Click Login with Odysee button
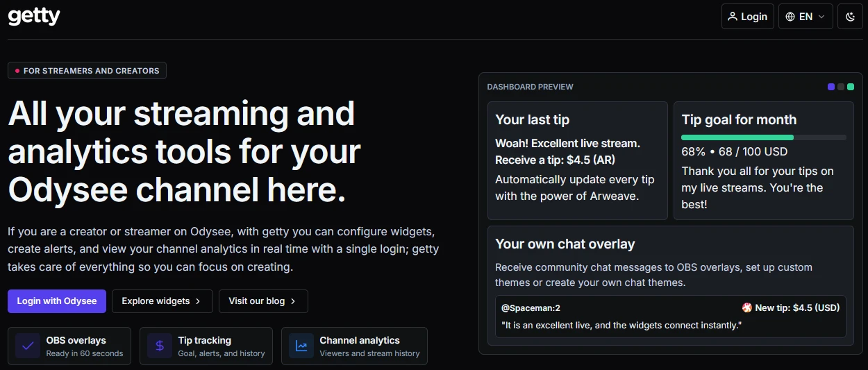The height and width of the screenshot is (370, 868). (57, 301)
